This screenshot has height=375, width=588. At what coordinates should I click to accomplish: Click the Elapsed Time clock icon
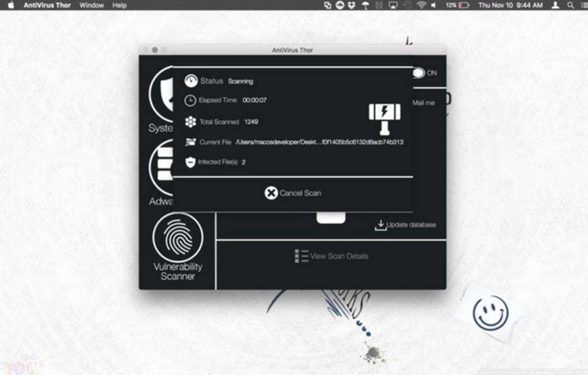(190, 100)
